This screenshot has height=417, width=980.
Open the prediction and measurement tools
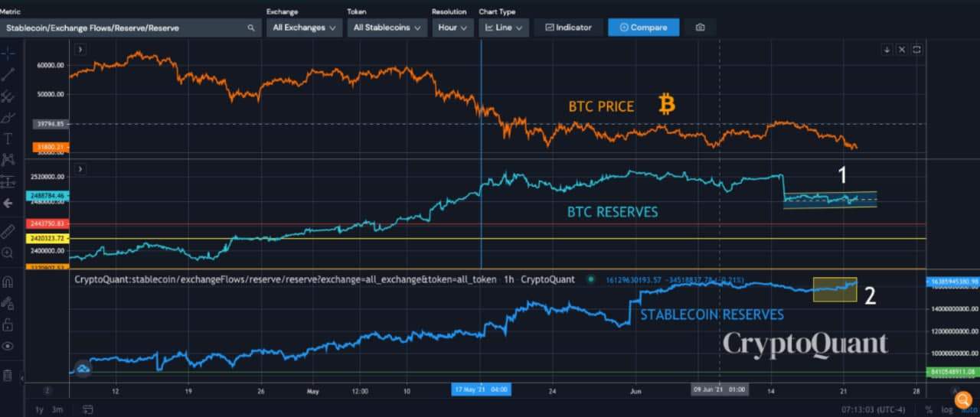click(8, 181)
